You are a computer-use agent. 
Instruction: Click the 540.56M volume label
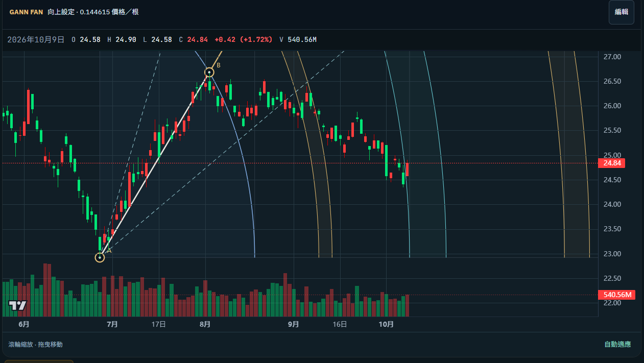(616, 295)
